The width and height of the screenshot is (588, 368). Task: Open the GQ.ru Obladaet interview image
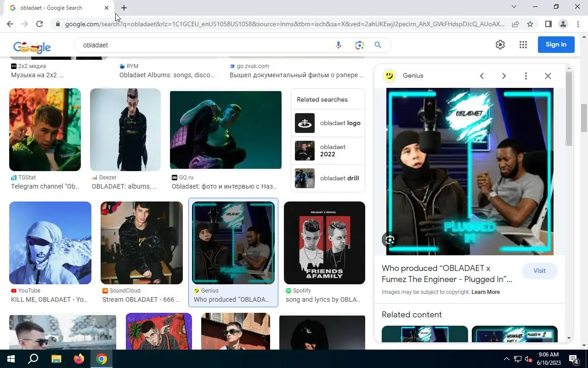(x=226, y=130)
